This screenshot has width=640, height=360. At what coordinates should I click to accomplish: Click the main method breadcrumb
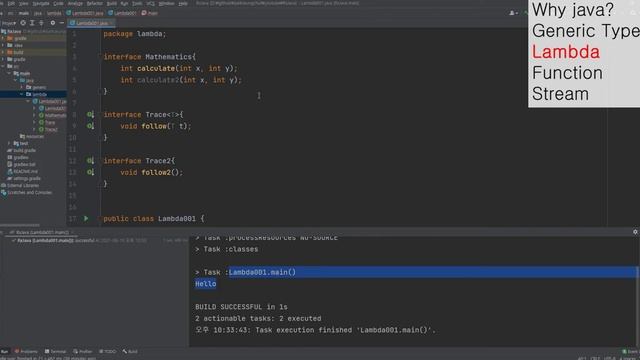150,13
